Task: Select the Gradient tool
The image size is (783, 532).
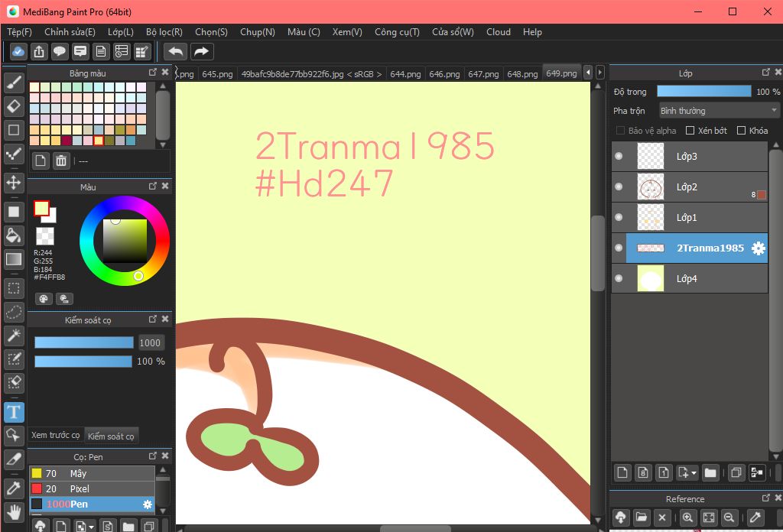Action: [x=14, y=259]
